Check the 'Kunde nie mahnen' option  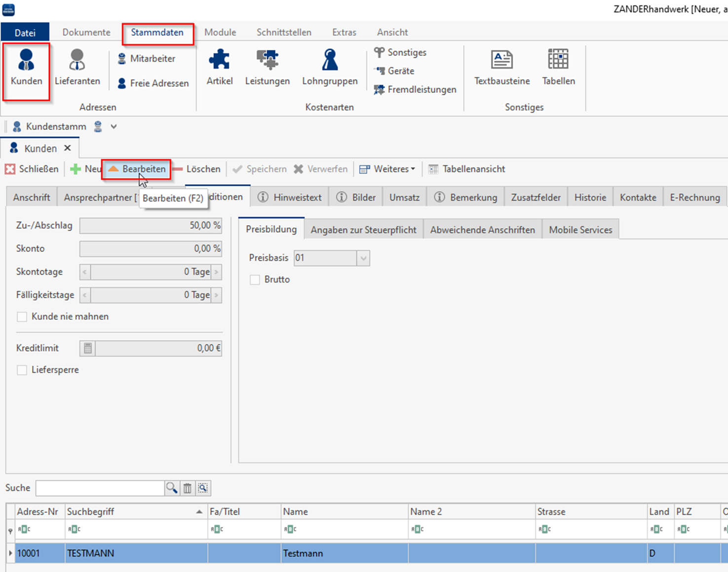click(x=22, y=317)
